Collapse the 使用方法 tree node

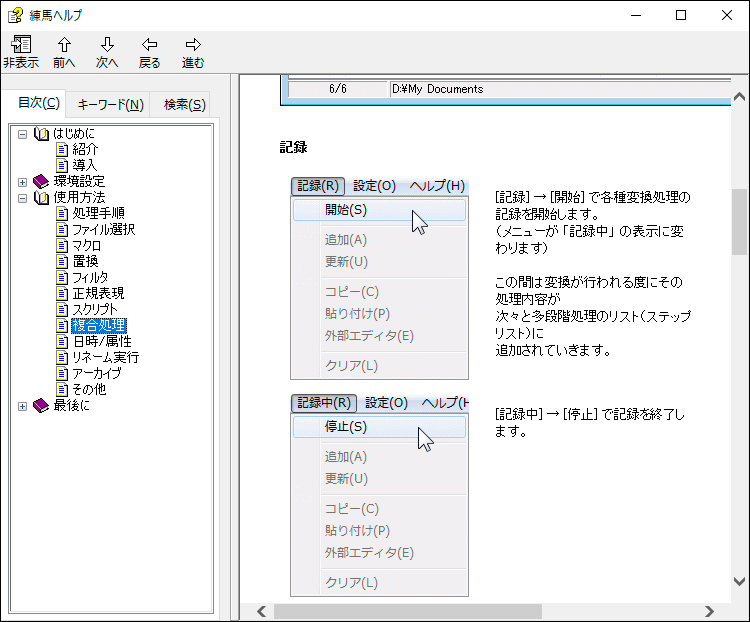(x=22, y=198)
